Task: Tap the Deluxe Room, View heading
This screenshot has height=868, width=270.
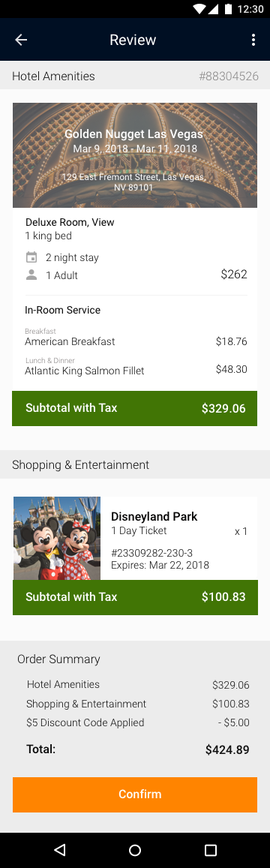Action: click(70, 223)
